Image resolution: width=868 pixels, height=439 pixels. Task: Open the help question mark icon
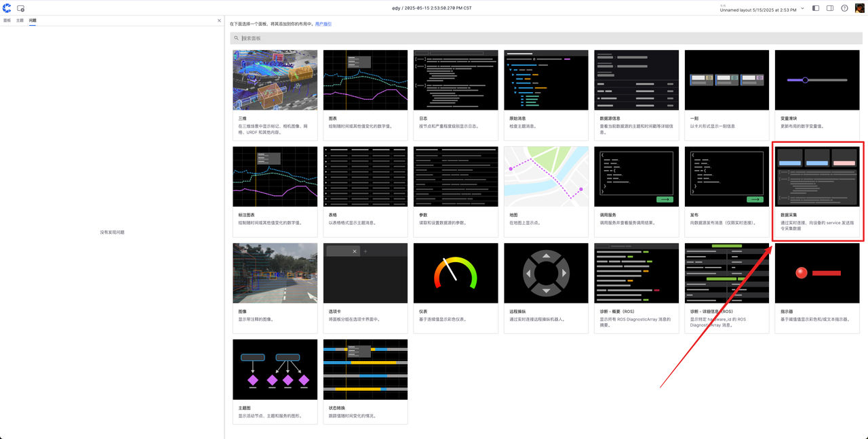coord(844,8)
